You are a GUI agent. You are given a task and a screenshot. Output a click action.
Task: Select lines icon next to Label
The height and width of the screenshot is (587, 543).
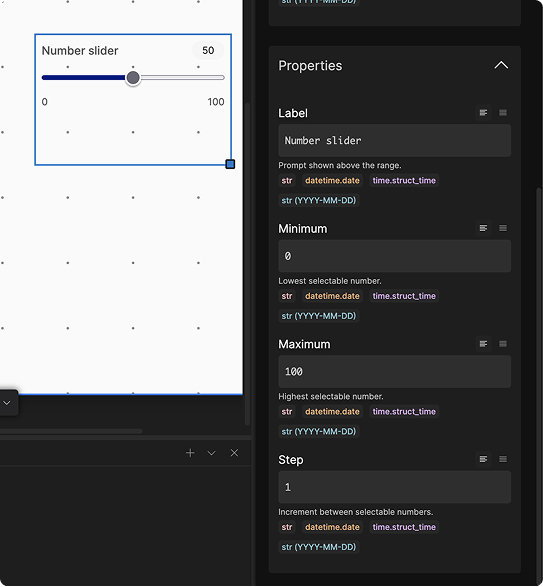point(503,113)
